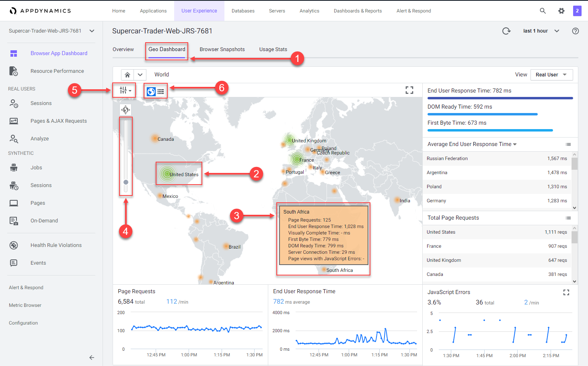Click the Brazil map marker
Screen dimensions: 588x366
[226, 246]
